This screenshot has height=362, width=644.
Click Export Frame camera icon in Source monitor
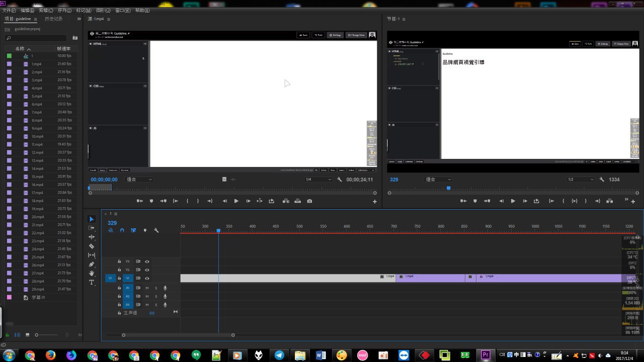click(x=309, y=201)
